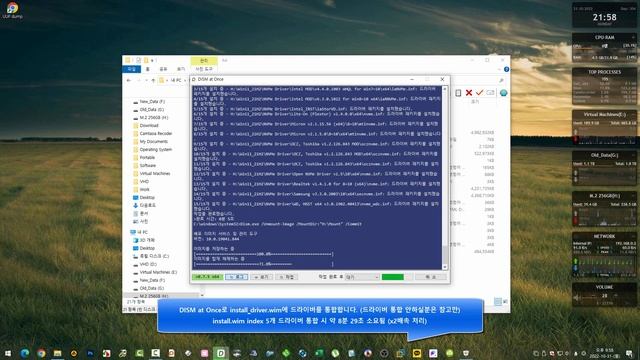Select the yellow 관리 contextual tab

click(204, 60)
